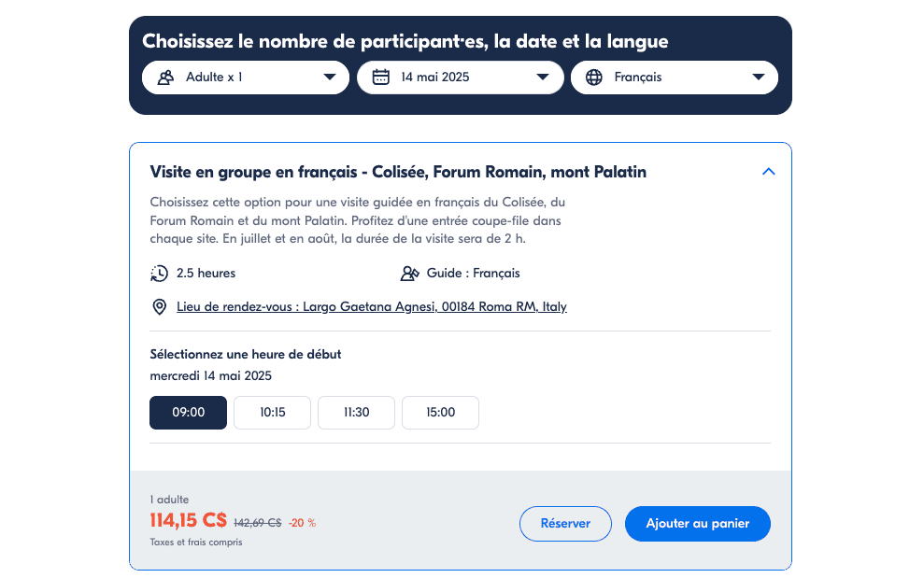Pick the 11:30 start time
Screen dimensions: 924x578
tap(356, 413)
